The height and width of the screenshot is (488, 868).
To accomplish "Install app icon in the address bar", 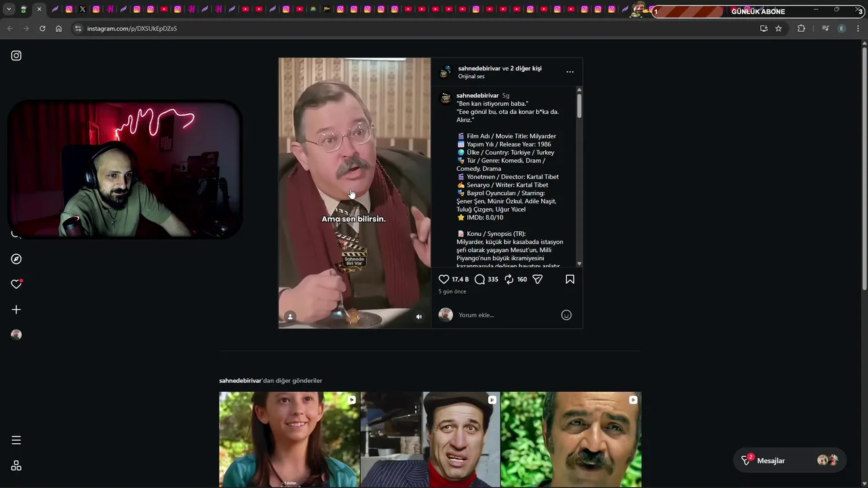I will 764,28.
